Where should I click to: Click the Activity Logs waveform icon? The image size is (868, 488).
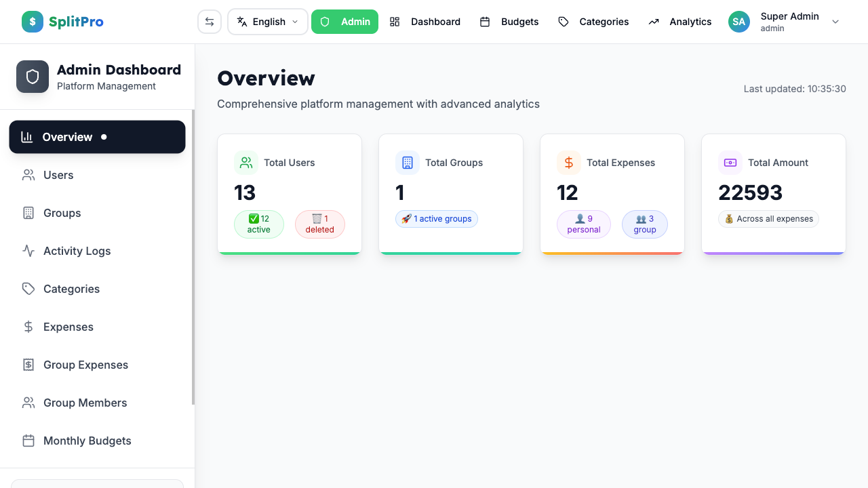(28, 251)
